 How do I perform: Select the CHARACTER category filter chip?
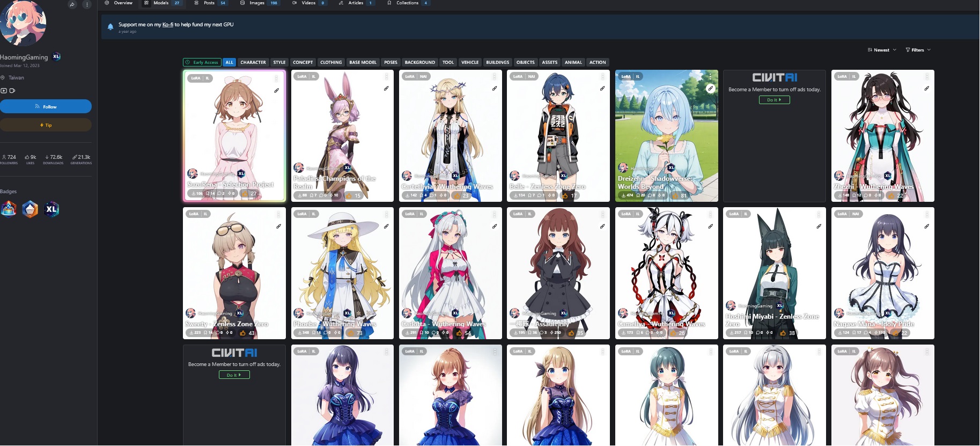[253, 62]
